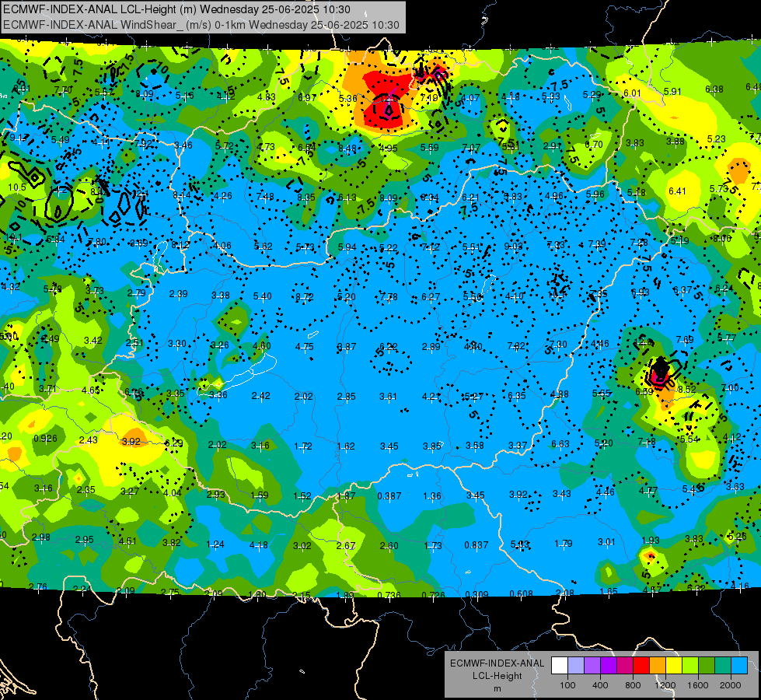Click the wind shear value 3.61
The height and width of the screenshot is (700, 761).
click(x=388, y=397)
